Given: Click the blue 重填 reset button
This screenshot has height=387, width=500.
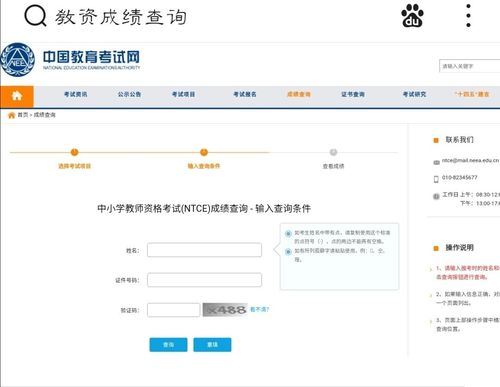Looking at the screenshot, I should click(212, 345).
